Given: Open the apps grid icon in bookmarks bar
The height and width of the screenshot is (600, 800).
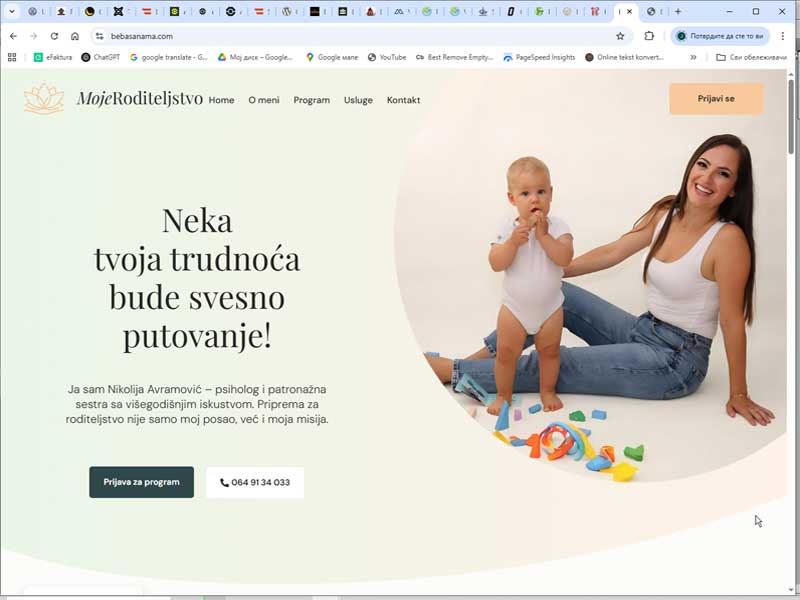Looking at the screenshot, I should click(x=12, y=57).
